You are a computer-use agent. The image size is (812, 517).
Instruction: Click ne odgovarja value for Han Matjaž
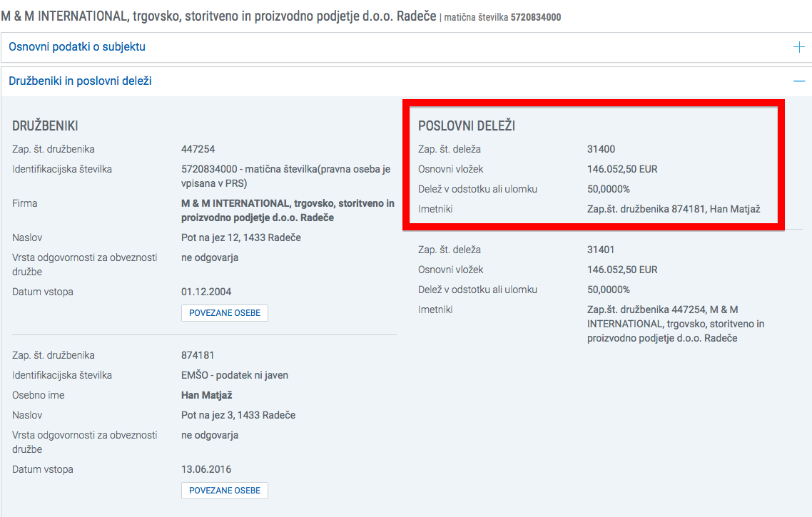pyautogui.click(x=210, y=435)
